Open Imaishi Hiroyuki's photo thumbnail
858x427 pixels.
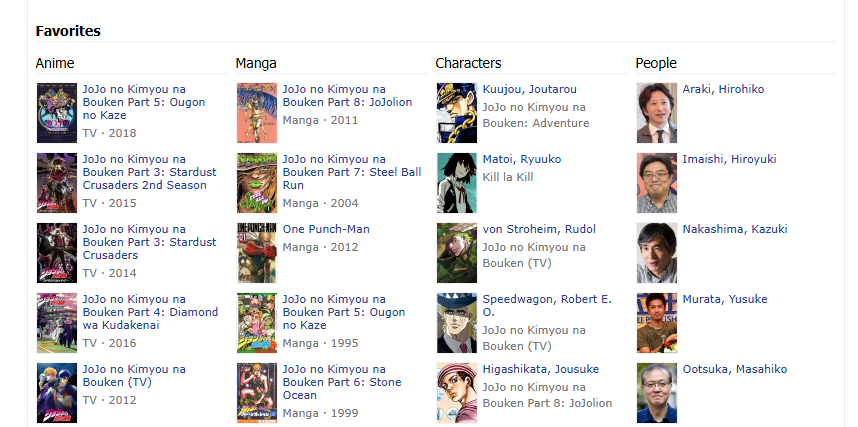point(657,183)
